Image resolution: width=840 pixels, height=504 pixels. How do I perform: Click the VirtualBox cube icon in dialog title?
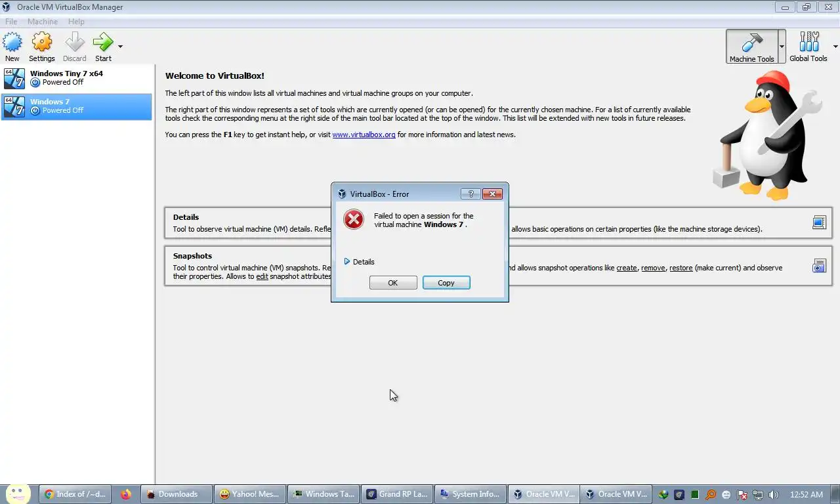coord(342,194)
